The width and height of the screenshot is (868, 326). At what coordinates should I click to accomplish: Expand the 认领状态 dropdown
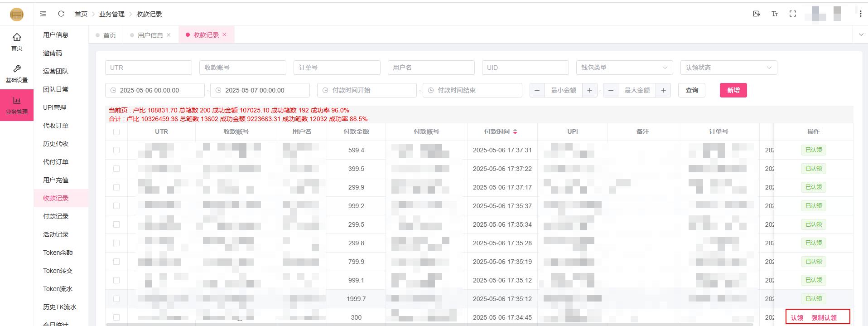tap(728, 68)
